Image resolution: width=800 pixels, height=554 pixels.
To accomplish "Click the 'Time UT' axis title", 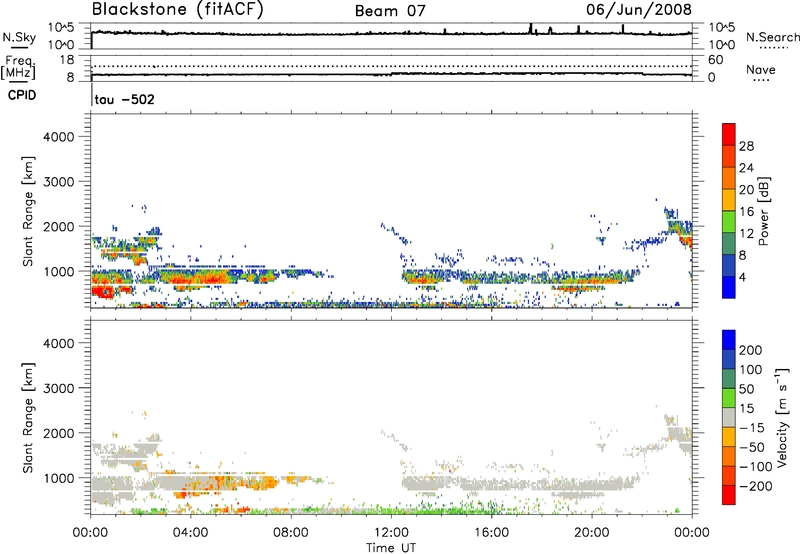I will pyautogui.click(x=391, y=548).
